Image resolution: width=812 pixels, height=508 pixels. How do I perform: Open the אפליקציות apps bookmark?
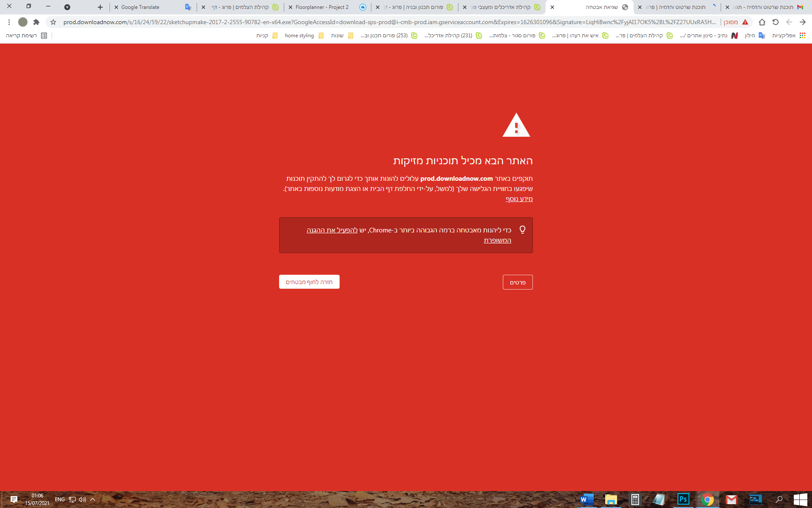pos(789,36)
